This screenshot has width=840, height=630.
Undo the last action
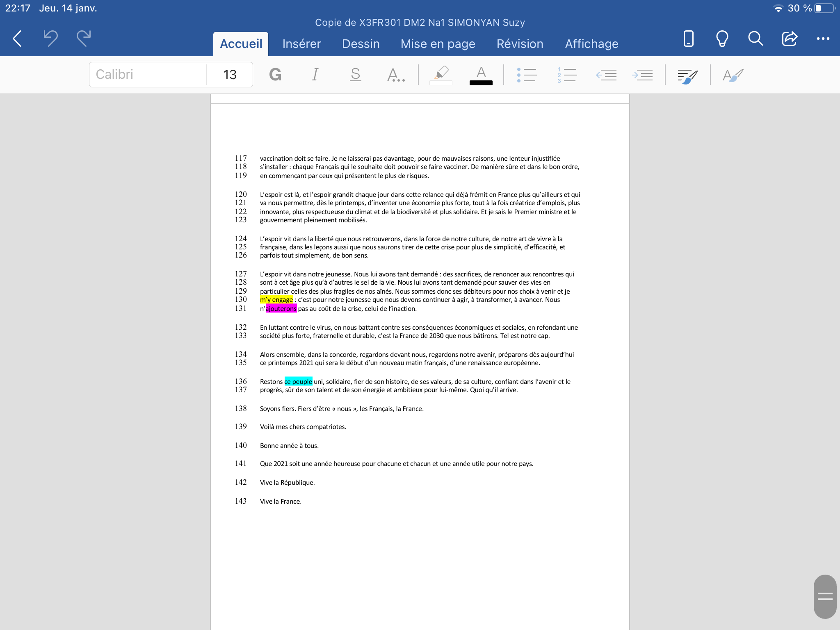50,39
